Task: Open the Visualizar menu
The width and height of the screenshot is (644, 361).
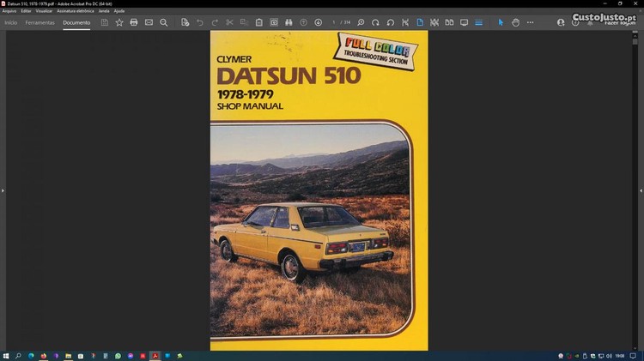Action: pyautogui.click(x=44, y=10)
